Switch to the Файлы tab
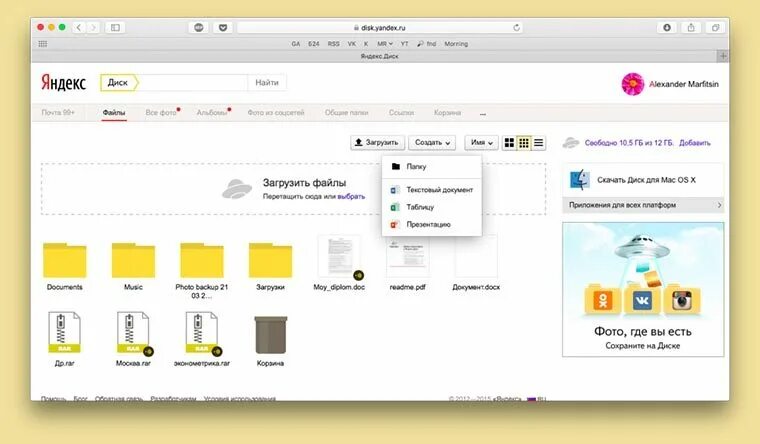 tap(114, 112)
